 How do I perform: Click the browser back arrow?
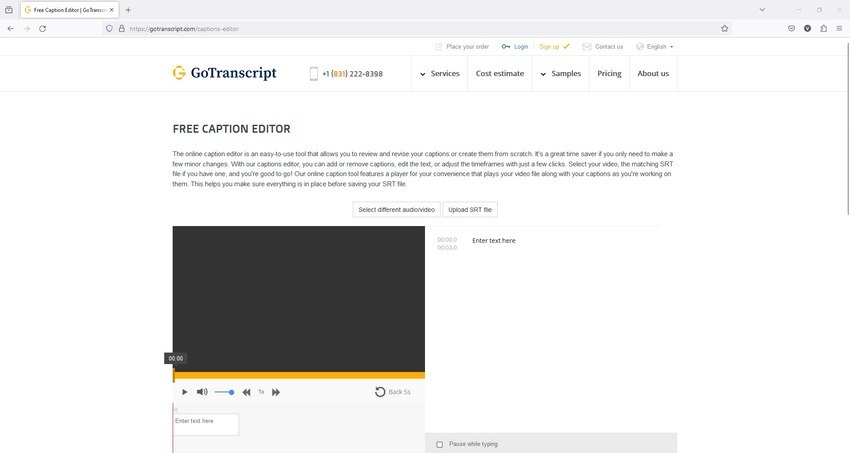[x=10, y=29]
